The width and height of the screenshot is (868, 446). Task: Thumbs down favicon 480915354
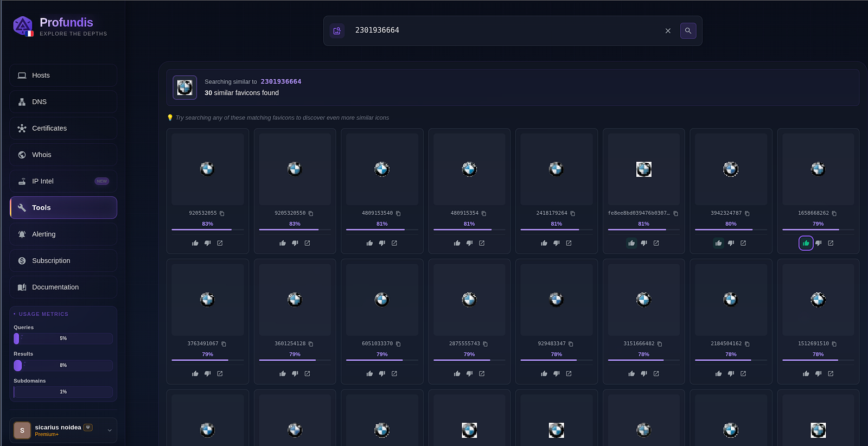click(469, 243)
